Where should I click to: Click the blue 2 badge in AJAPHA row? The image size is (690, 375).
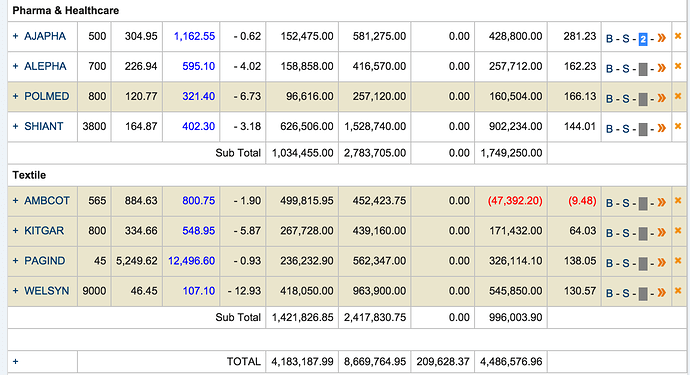pos(643,39)
